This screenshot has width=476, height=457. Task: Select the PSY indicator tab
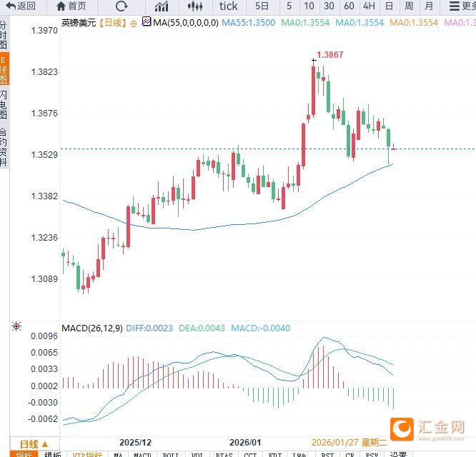[x=372, y=454]
